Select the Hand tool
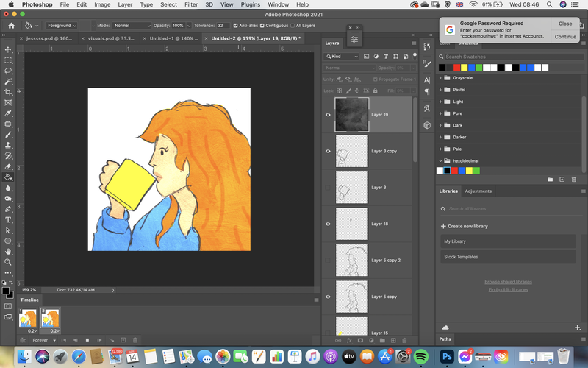The width and height of the screenshot is (588, 368). 8,251
